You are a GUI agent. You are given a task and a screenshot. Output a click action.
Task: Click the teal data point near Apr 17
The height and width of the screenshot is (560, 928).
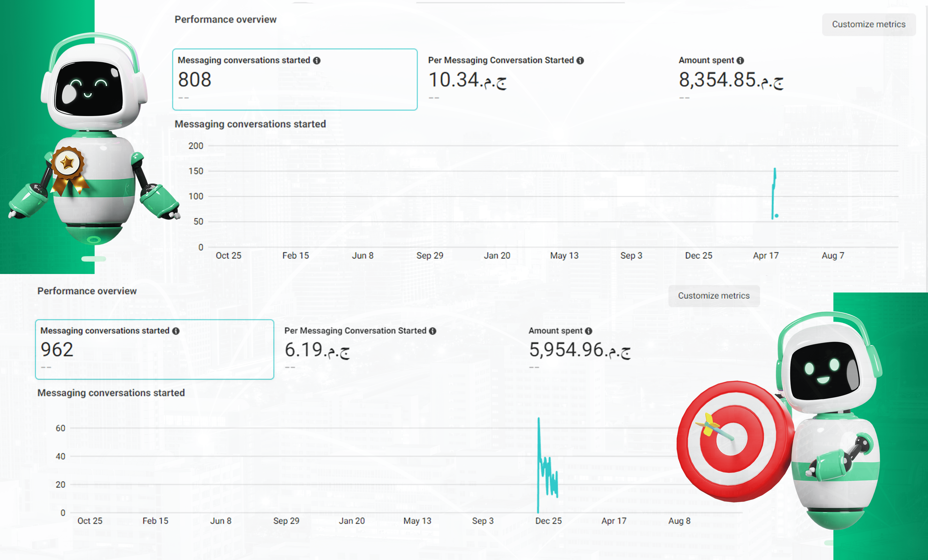pyautogui.click(x=777, y=216)
